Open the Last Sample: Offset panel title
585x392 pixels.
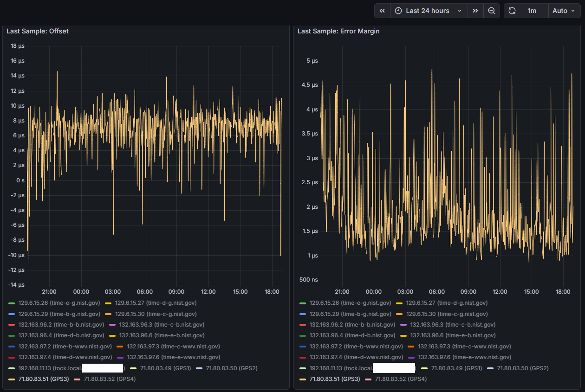(x=38, y=31)
